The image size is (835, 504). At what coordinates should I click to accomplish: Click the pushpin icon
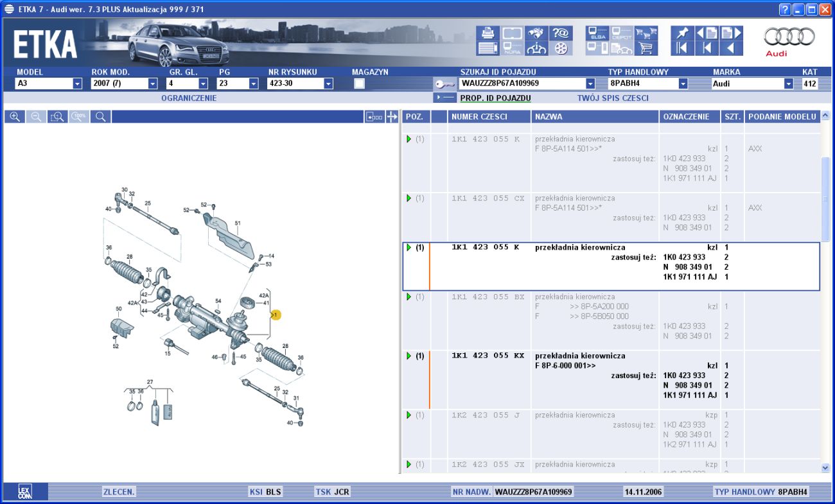click(x=682, y=33)
